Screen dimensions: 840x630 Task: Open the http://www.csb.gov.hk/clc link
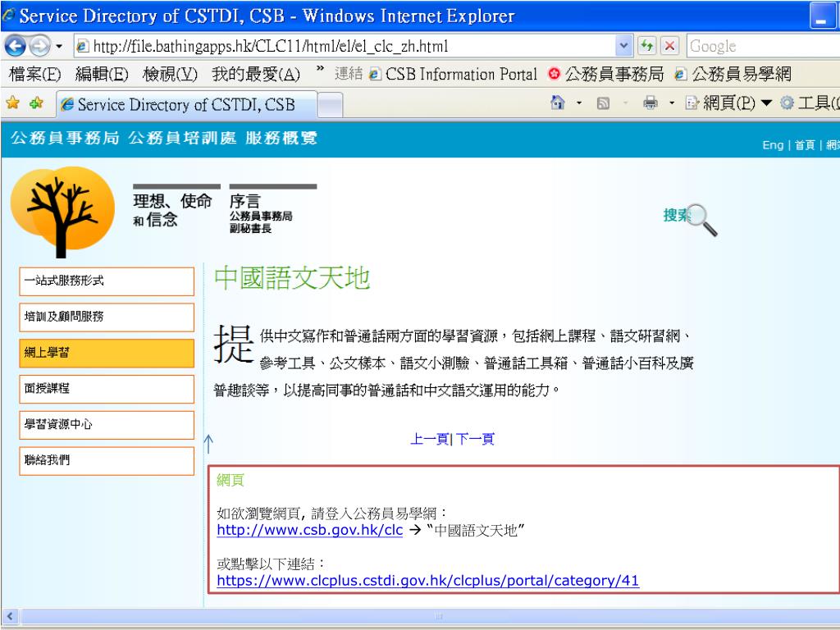pyautogui.click(x=309, y=531)
